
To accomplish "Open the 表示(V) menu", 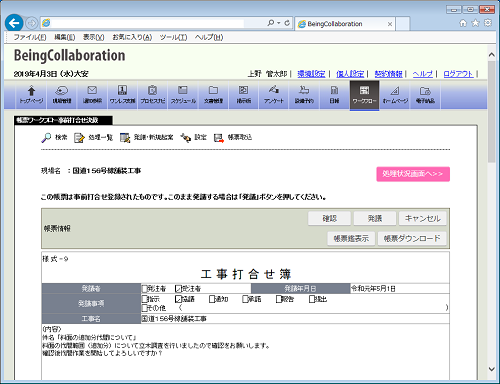I will 94,37.
